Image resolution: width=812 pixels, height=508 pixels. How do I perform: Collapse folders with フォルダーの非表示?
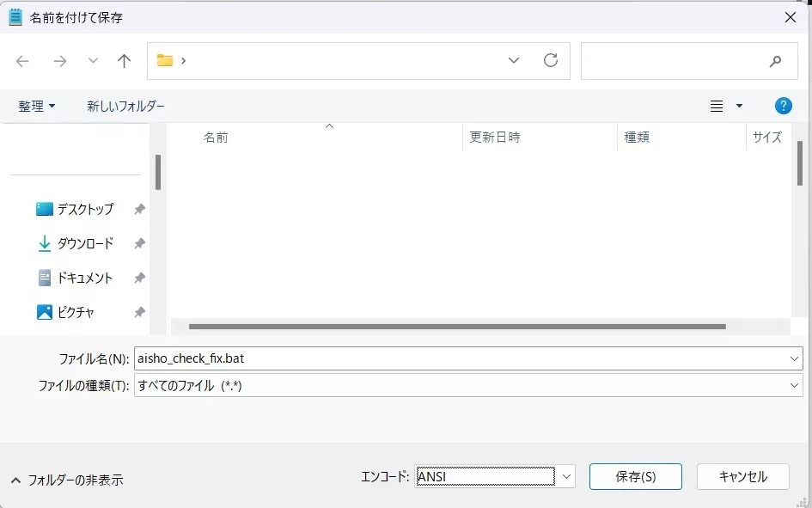pos(67,480)
